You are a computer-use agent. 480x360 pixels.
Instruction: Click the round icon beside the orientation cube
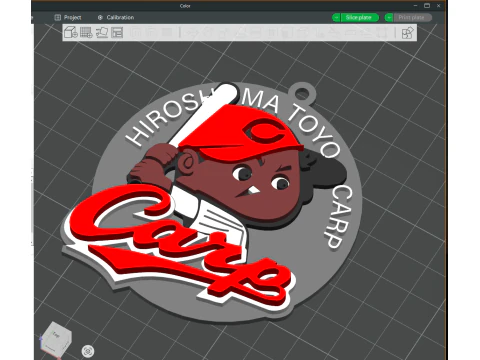coord(88,351)
